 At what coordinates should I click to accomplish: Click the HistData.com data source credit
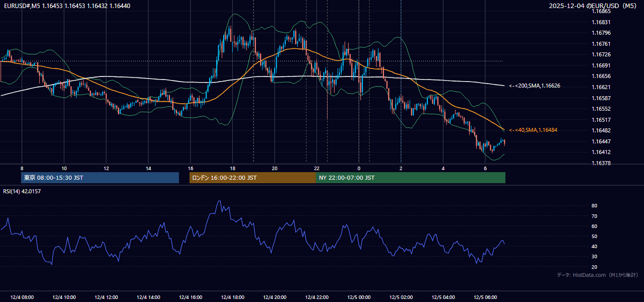coord(598,275)
